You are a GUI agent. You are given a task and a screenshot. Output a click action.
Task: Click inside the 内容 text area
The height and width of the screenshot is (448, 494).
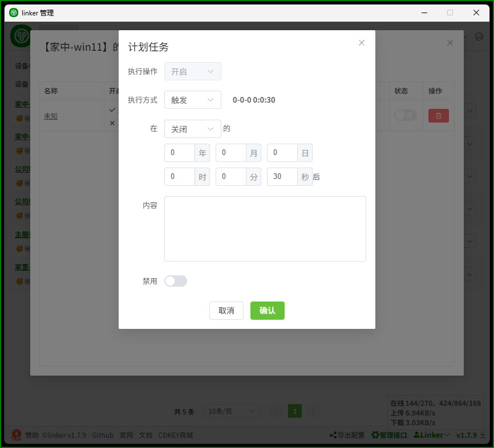(265, 229)
